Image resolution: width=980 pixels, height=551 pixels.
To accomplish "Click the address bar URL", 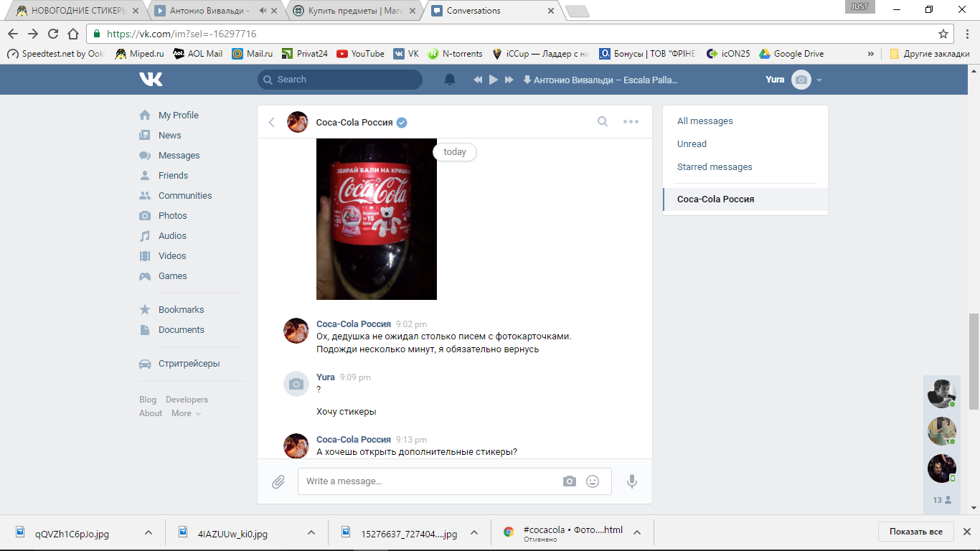I will (182, 34).
